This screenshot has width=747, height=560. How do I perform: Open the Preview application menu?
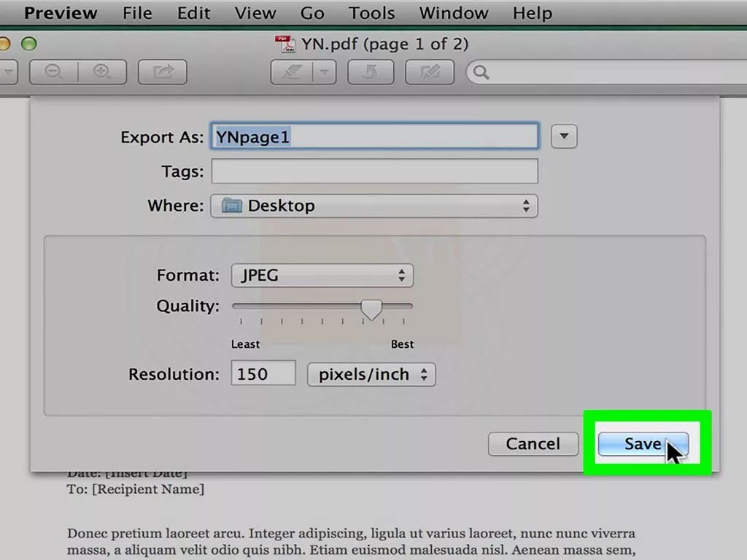[61, 13]
